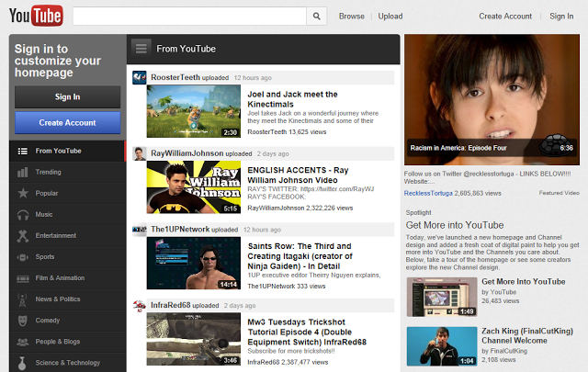This screenshot has height=372, width=588.
Task: Click the Comedy mask icon
Action: click(x=22, y=321)
